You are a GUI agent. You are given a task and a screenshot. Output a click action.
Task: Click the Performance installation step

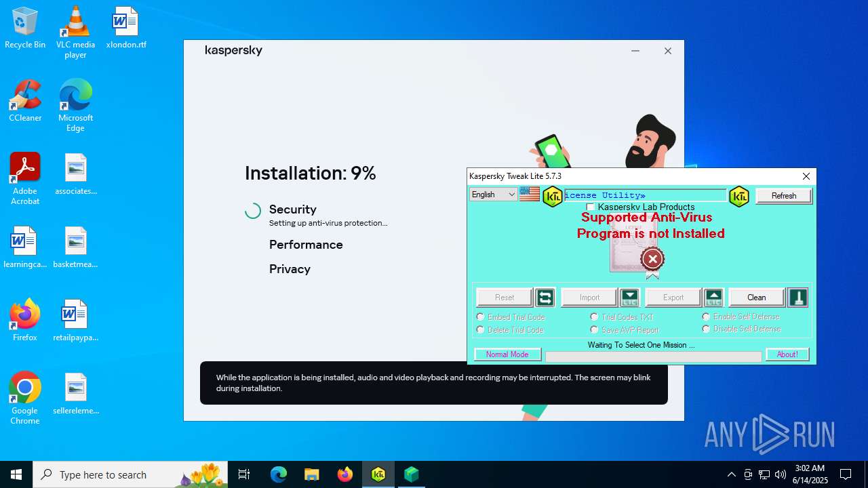[x=306, y=245]
